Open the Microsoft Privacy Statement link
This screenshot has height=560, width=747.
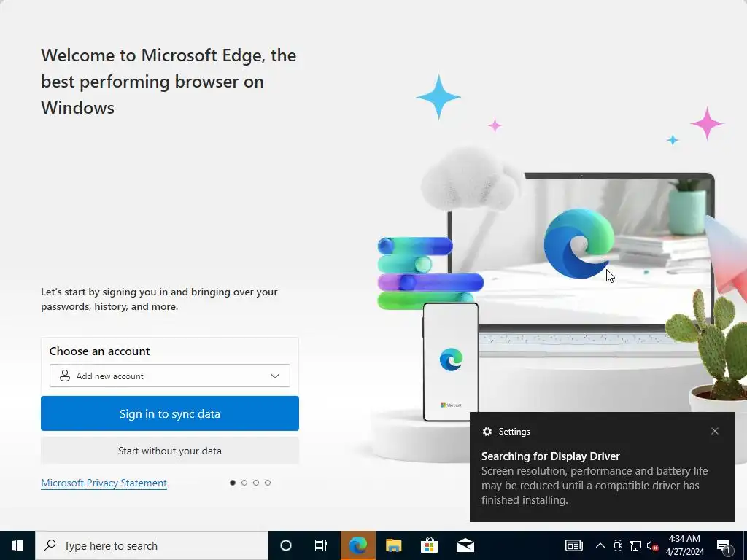pyautogui.click(x=104, y=483)
